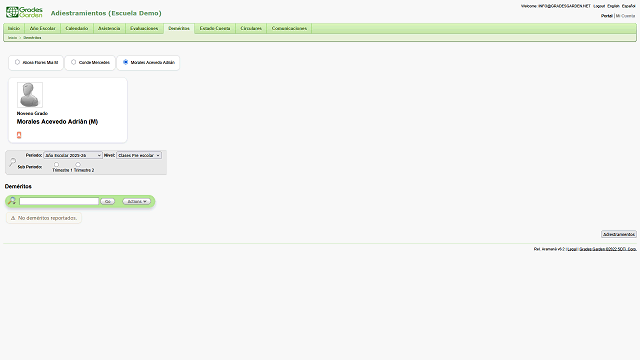Click the Portal link
Image resolution: width=640 pixels, height=360 pixels.
607,16
